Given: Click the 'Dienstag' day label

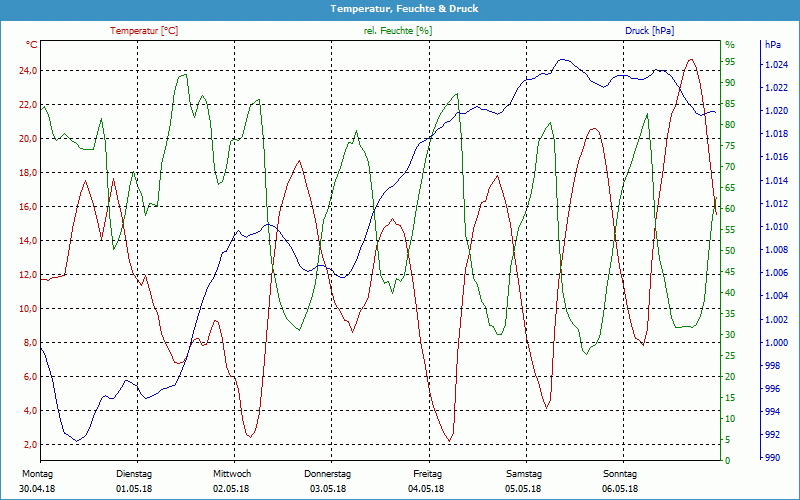Looking at the screenshot, I should click(134, 474).
